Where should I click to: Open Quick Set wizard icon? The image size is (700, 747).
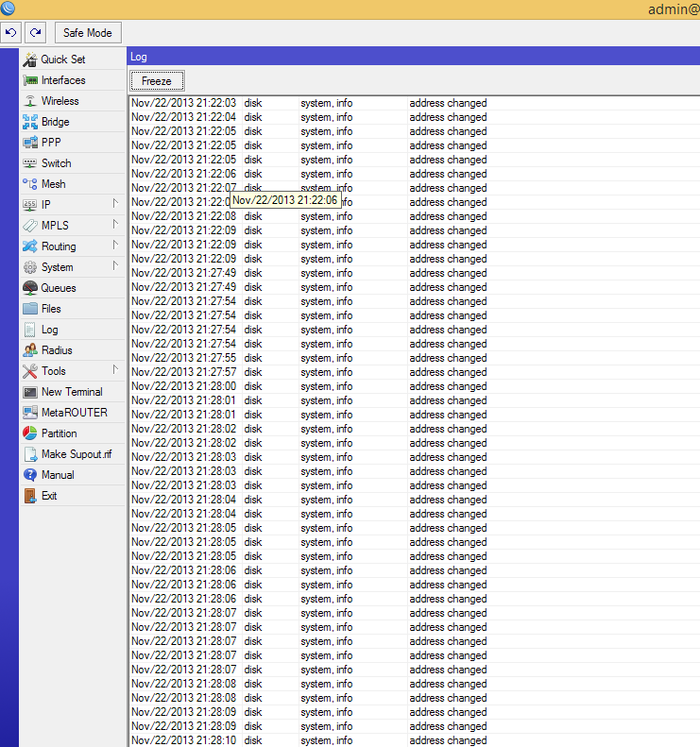[x=30, y=59]
